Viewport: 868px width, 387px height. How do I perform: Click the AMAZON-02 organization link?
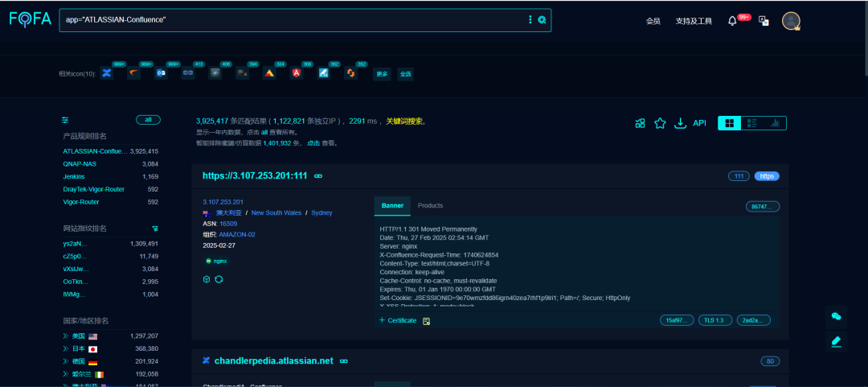[237, 234]
